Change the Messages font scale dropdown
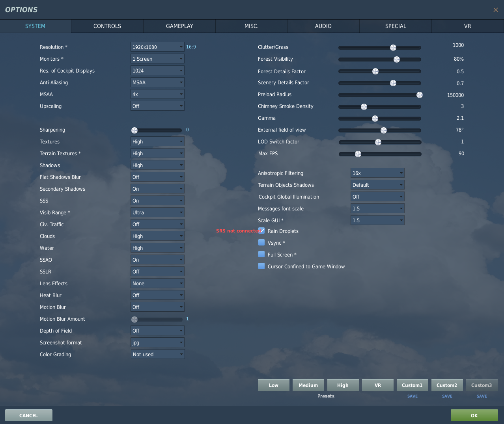The image size is (504, 424). [377, 208]
